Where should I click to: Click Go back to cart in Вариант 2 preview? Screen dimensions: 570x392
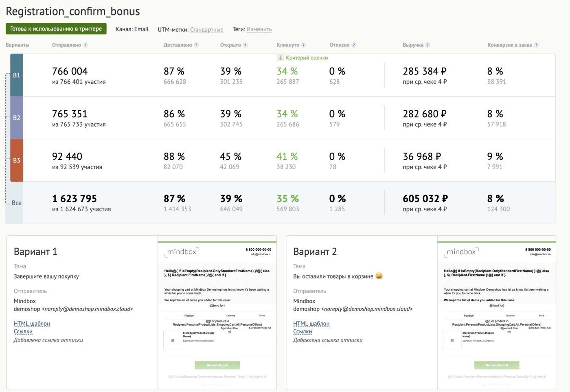(497, 365)
